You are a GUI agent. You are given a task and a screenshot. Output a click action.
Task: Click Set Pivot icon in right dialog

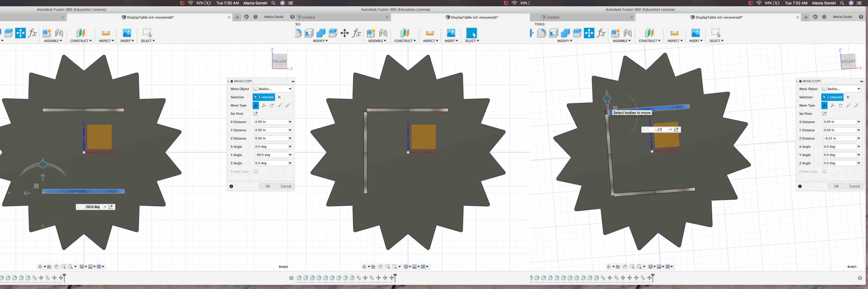825,114
